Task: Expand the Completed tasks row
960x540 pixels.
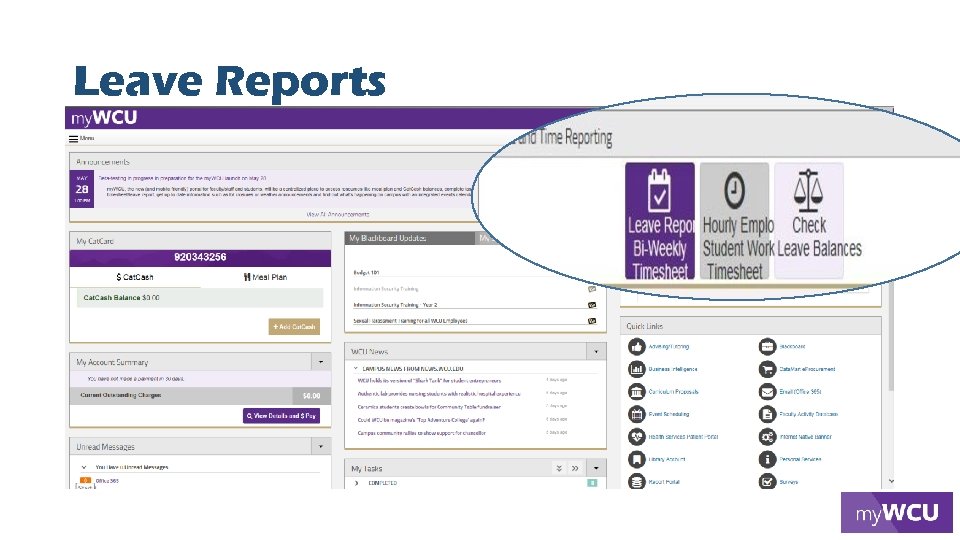Action: point(357,483)
